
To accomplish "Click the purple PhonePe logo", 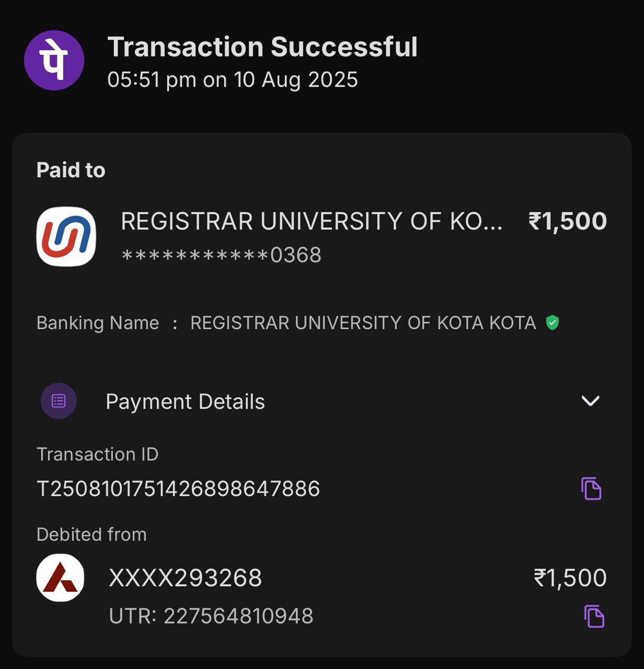I will (x=54, y=61).
